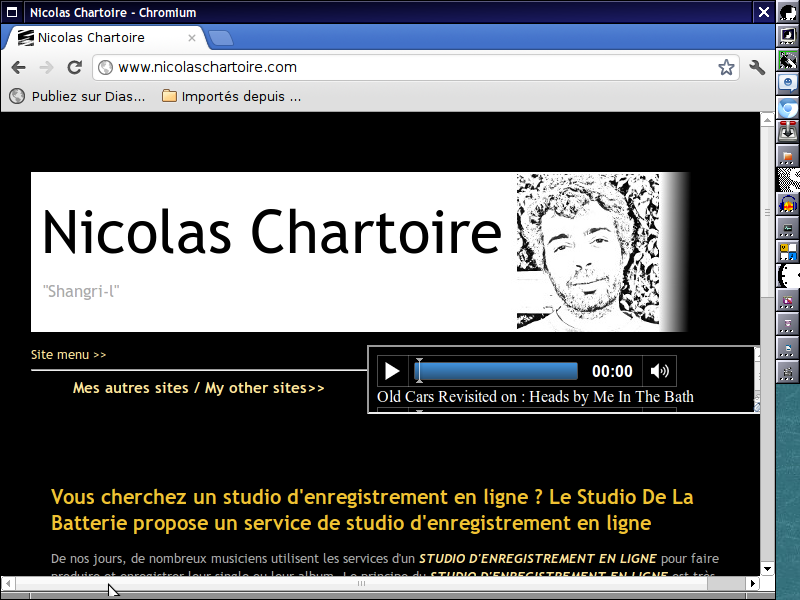800x600 pixels.
Task: Click the forward navigation arrow
Action: point(46,67)
